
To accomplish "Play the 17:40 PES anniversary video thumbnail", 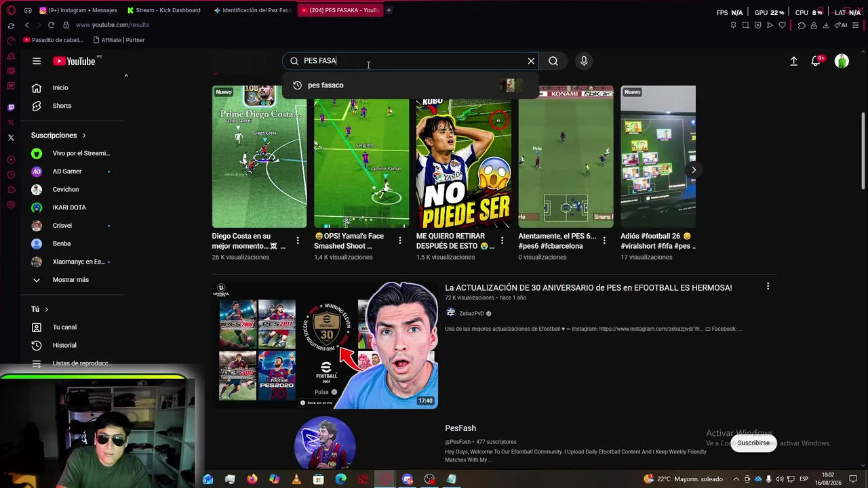I will (325, 345).
